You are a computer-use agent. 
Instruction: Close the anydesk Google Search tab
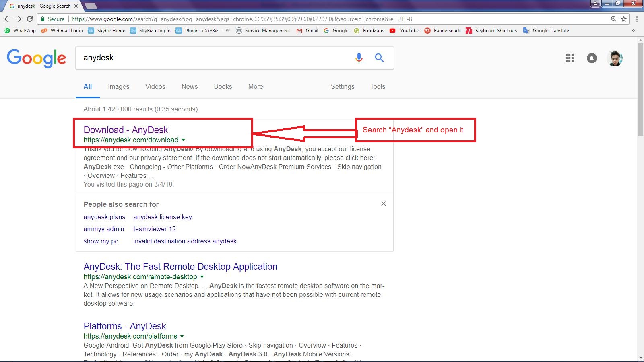(x=76, y=6)
